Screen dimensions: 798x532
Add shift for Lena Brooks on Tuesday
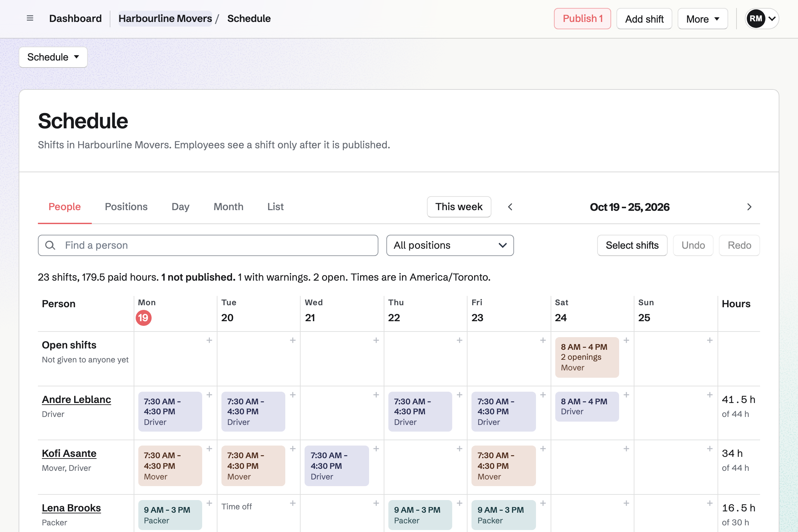(293, 503)
